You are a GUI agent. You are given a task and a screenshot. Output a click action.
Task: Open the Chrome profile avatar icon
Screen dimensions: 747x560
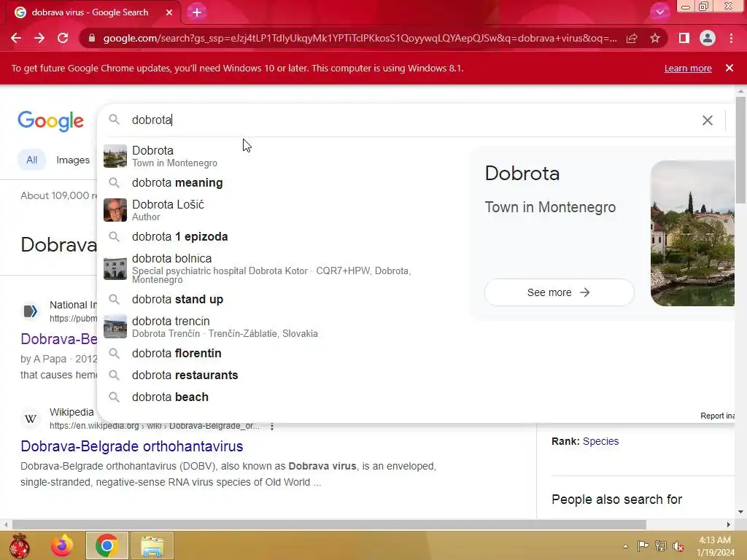[708, 38]
